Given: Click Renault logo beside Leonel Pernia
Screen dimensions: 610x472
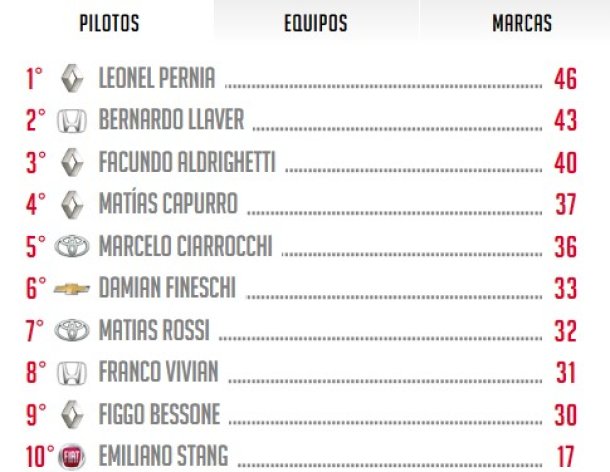Looking at the screenshot, I should coord(72,78).
